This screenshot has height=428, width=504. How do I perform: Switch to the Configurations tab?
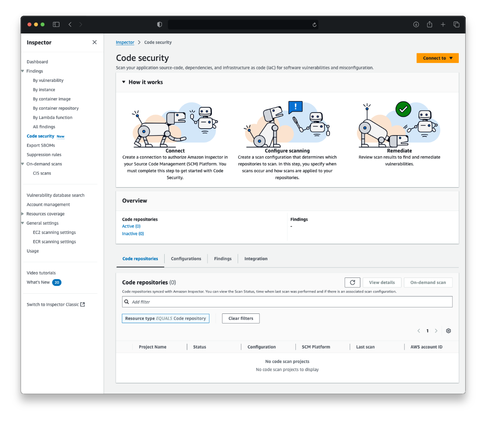click(186, 259)
